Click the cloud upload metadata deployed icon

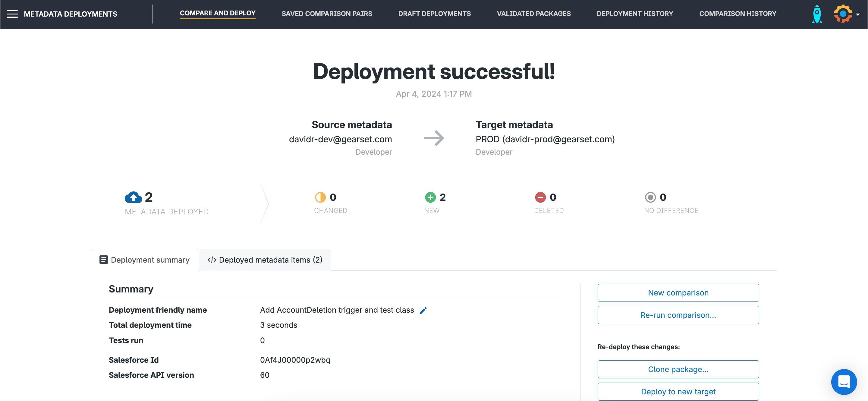[134, 197]
